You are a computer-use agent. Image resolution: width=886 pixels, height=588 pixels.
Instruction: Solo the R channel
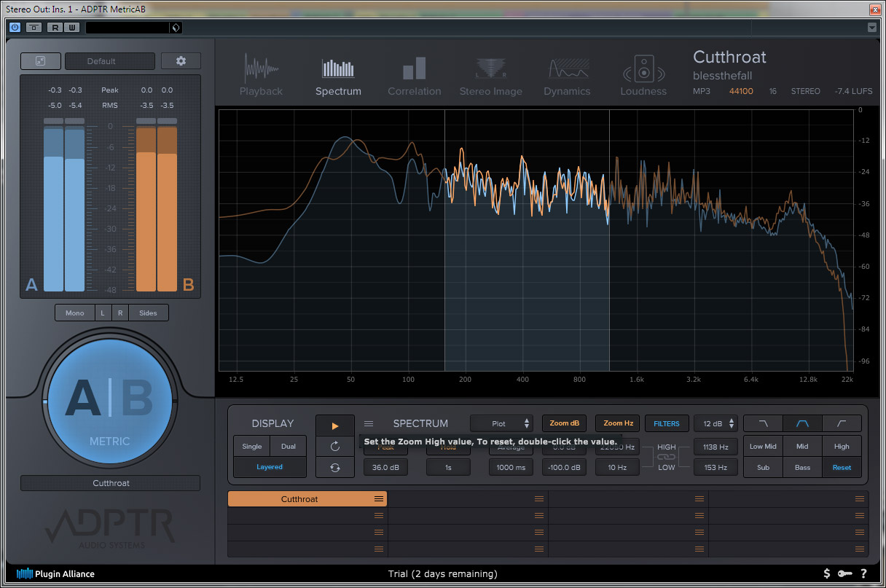[120, 313]
